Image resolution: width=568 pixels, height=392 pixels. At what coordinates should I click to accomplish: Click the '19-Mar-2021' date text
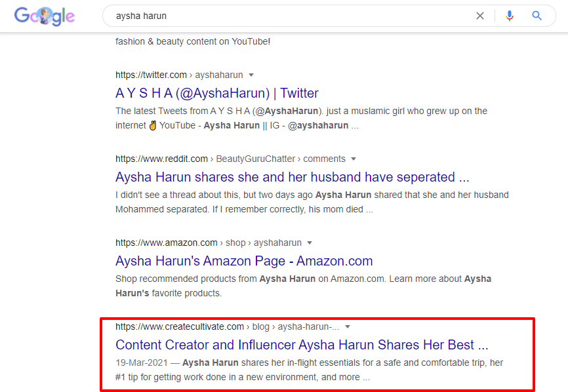(x=142, y=363)
